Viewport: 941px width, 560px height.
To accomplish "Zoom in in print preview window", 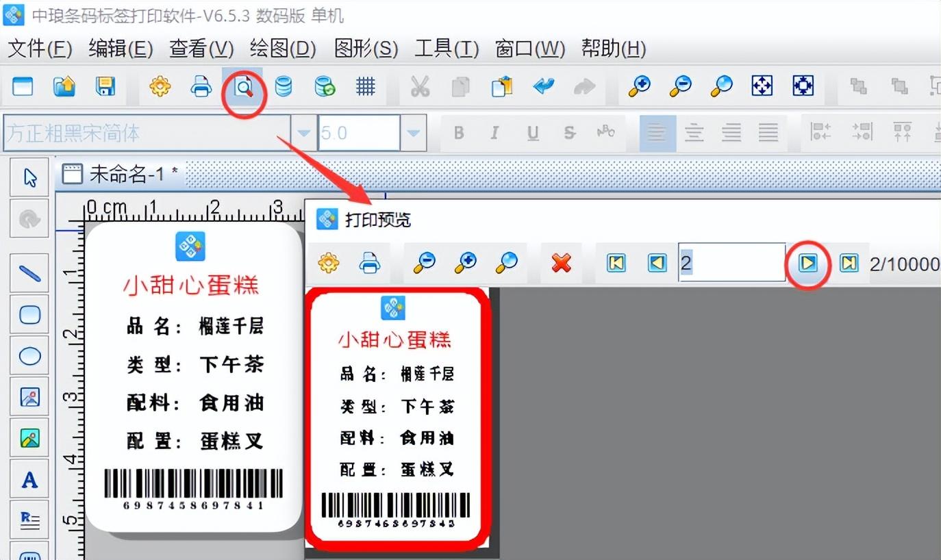I will point(466,263).
